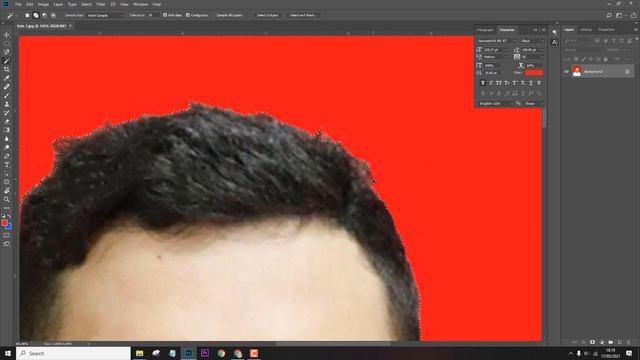Open the File menu
The image size is (640, 360).
pyautogui.click(x=18, y=4)
